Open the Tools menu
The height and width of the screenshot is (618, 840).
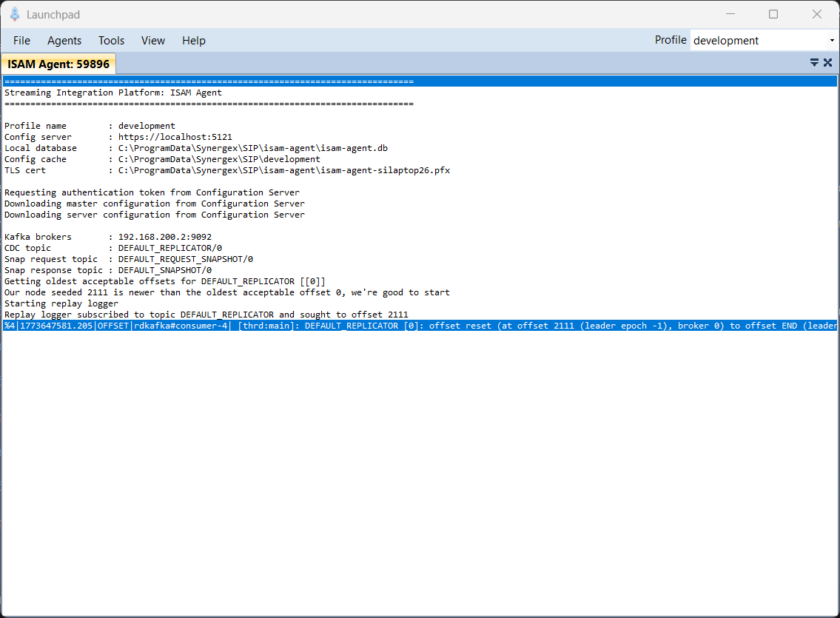point(111,41)
